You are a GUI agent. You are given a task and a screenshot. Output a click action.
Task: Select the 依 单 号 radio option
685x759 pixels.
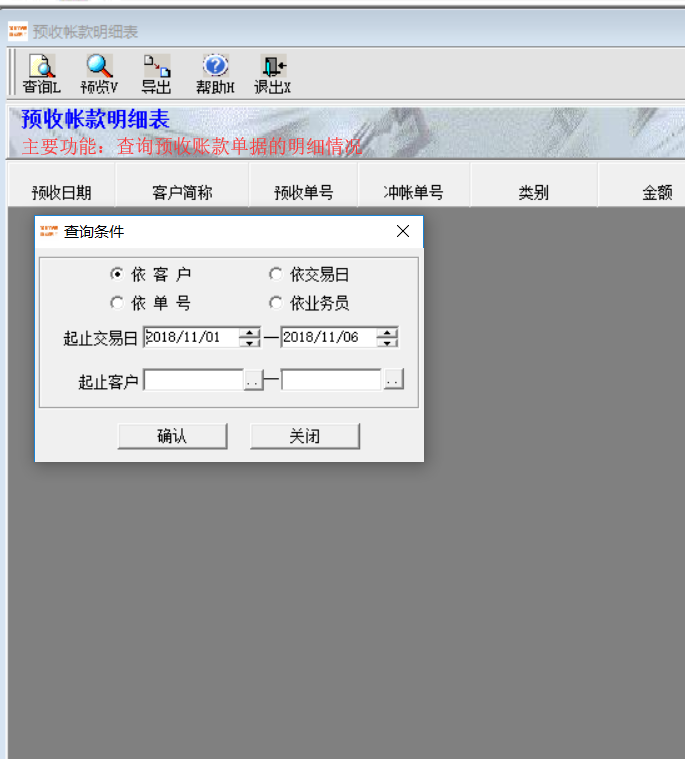[x=150, y=304]
